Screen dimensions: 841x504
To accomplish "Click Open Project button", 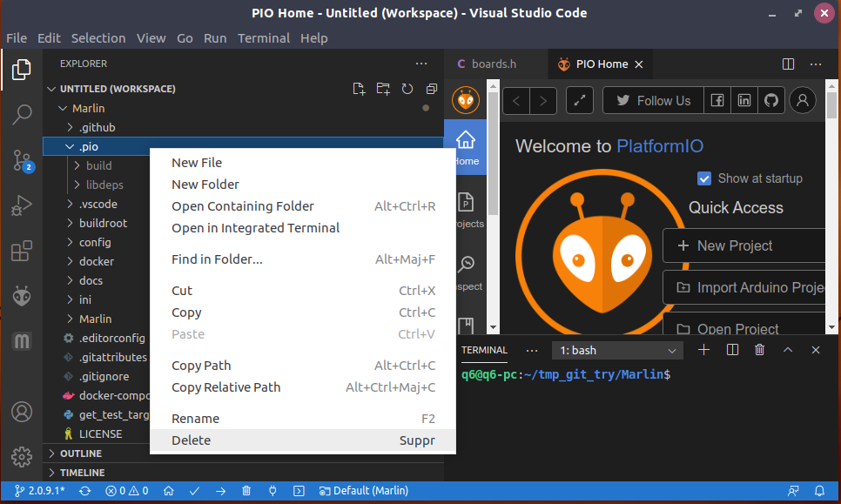I will 743,324.
